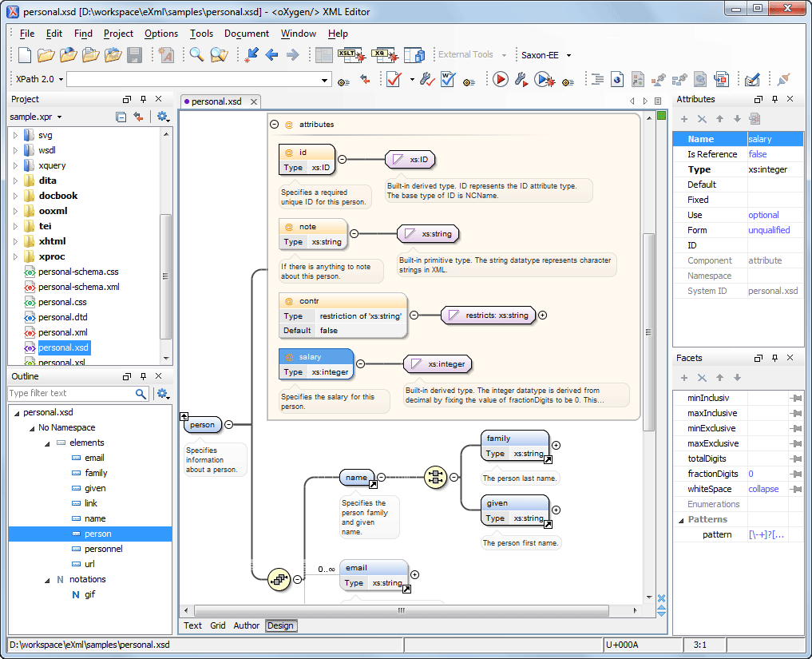Pin the Outline panel
Image resolution: width=812 pixels, height=659 pixels.
coord(143,376)
